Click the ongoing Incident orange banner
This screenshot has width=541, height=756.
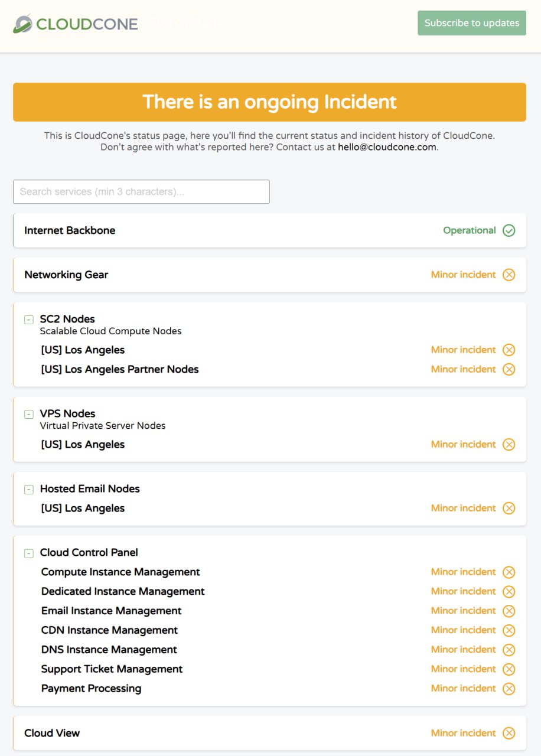coord(269,102)
